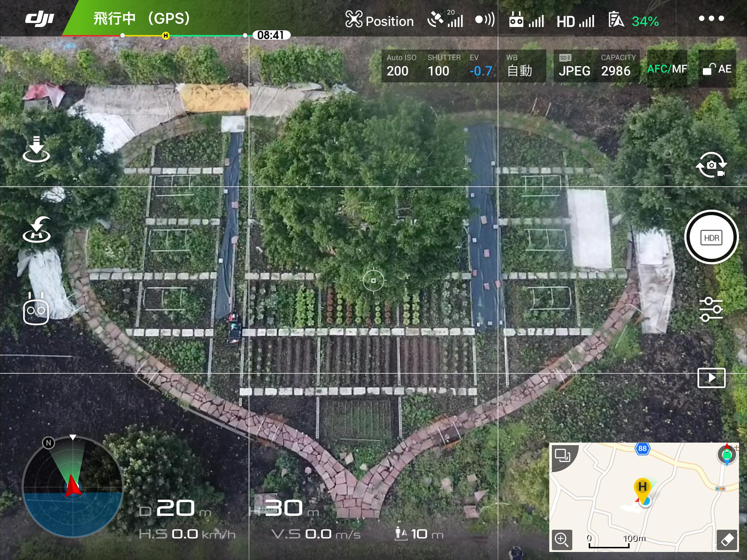Clear flight path with eraser icon
The image size is (747, 560).
pos(727,540)
